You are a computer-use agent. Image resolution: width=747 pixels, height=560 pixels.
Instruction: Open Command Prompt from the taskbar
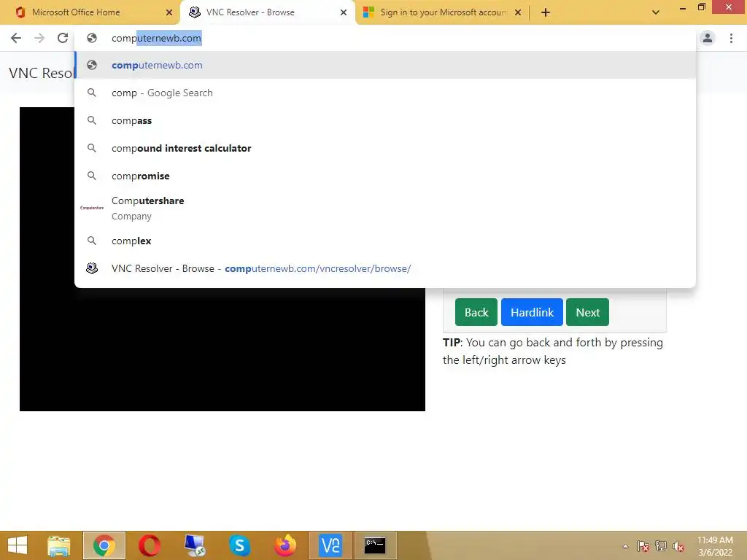coord(376,545)
